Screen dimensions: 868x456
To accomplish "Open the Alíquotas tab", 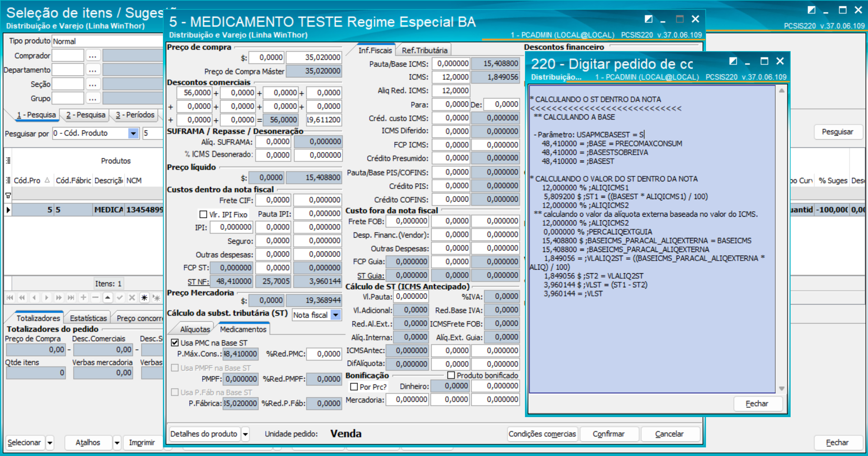I will (195, 329).
